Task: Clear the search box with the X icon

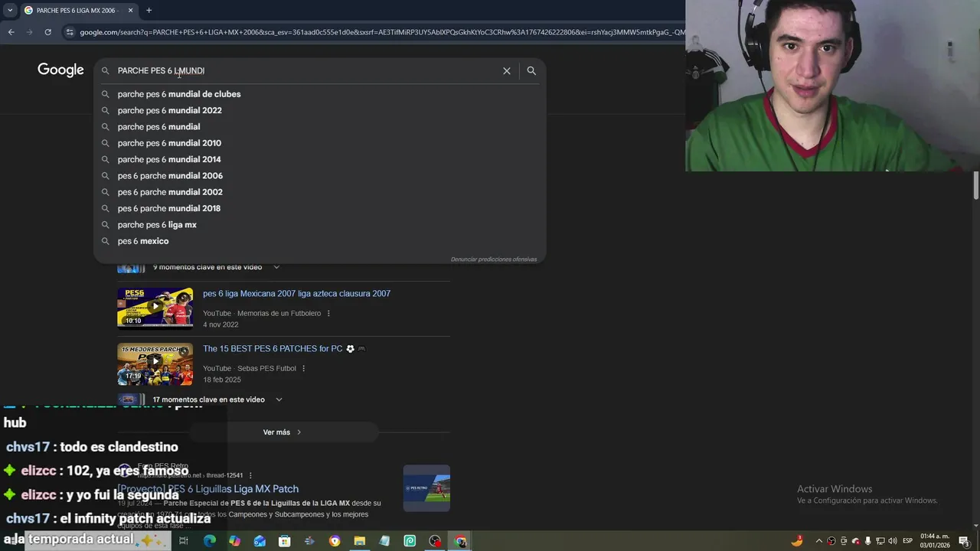Action: [x=506, y=70]
